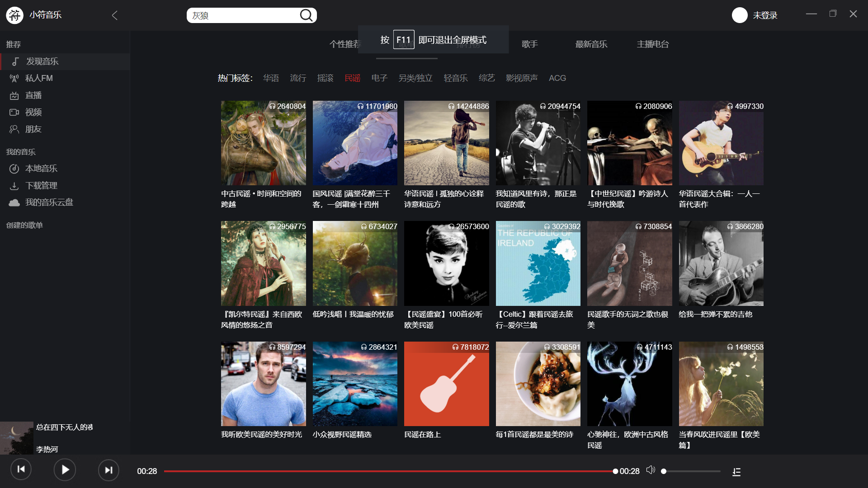Switch to 歌手 tab

[529, 44]
